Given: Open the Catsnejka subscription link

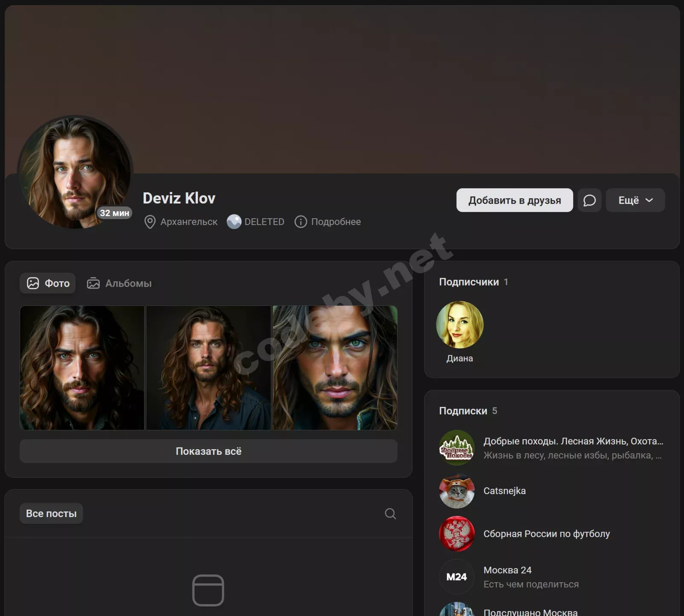Looking at the screenshot, I should pyautogui.click(x=504, y=491).
